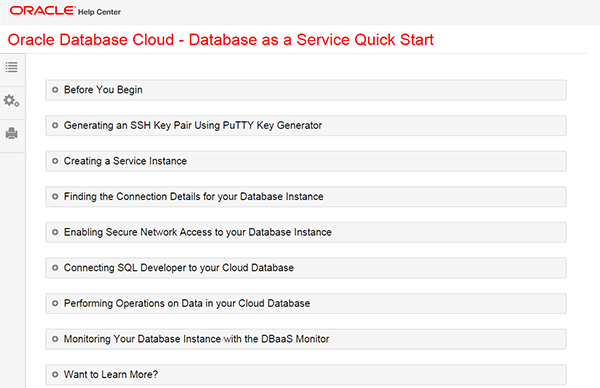Viewport: 600px width, 388px height.
Task: Click the gears settings icon in sidebar
Action: 11,101
